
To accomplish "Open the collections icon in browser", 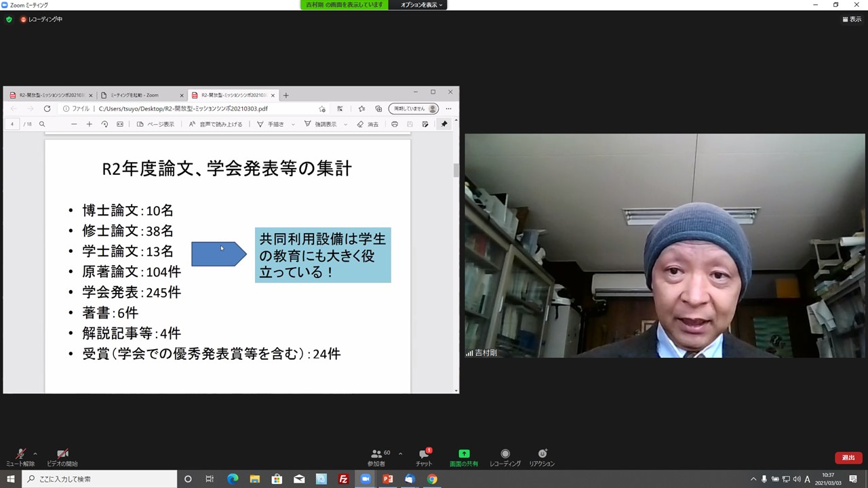I will 378,108.
